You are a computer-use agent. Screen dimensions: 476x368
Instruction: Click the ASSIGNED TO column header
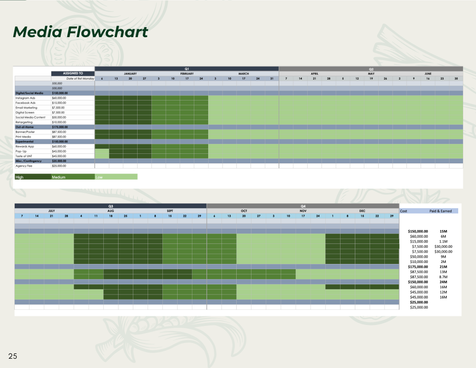click(x=73, y=73)
